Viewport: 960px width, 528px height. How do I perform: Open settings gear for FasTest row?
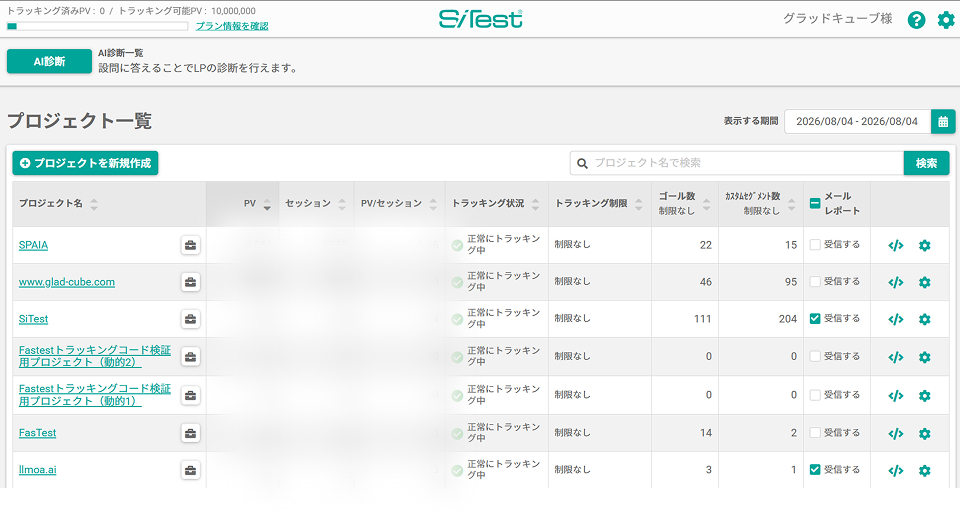click(x=924, y=434)
